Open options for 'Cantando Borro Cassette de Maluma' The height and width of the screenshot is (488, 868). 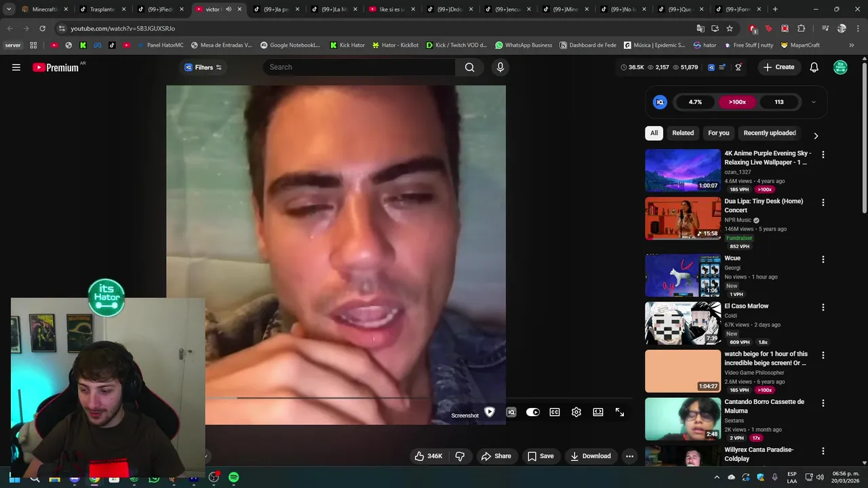pyautogui.click(x=823, y=403)
